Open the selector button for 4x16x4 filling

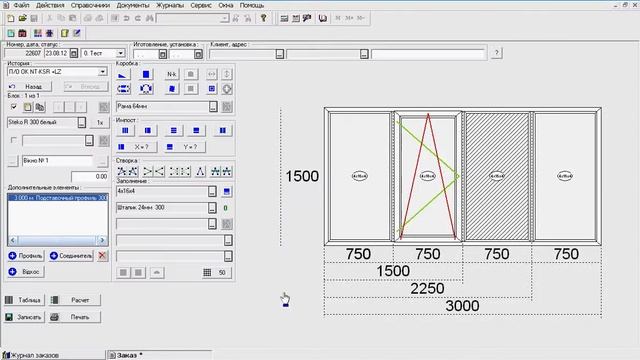pos(212,191)
